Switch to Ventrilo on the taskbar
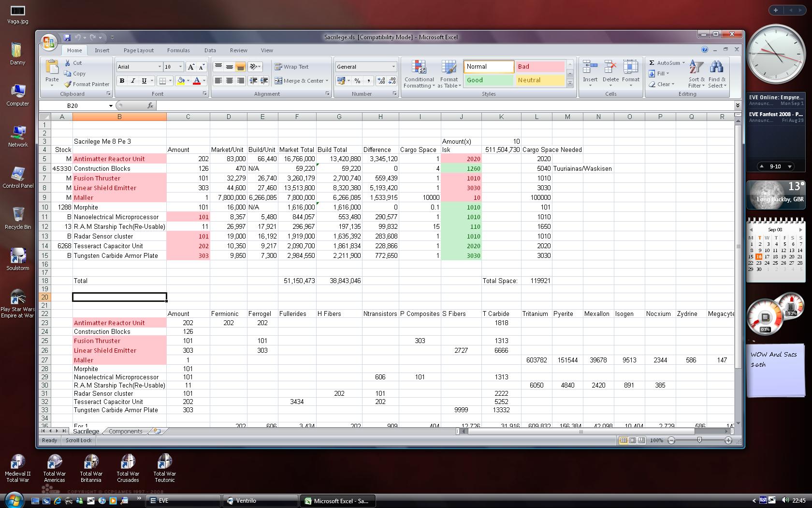 261,501
